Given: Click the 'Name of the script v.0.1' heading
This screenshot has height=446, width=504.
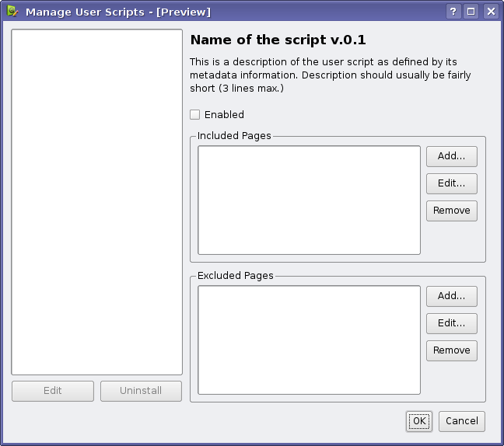Looking at the screenshot, I should click(x=278, y=40).
